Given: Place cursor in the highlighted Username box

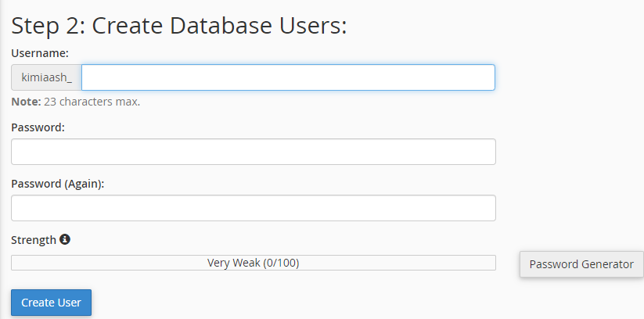Looking at the screenshot, I should tap(288, 77).
